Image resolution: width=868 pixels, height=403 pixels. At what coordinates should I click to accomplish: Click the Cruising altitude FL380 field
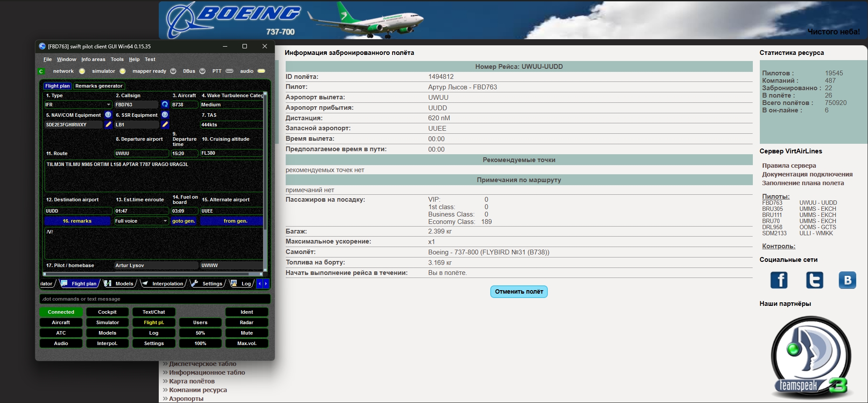[231, 153]
